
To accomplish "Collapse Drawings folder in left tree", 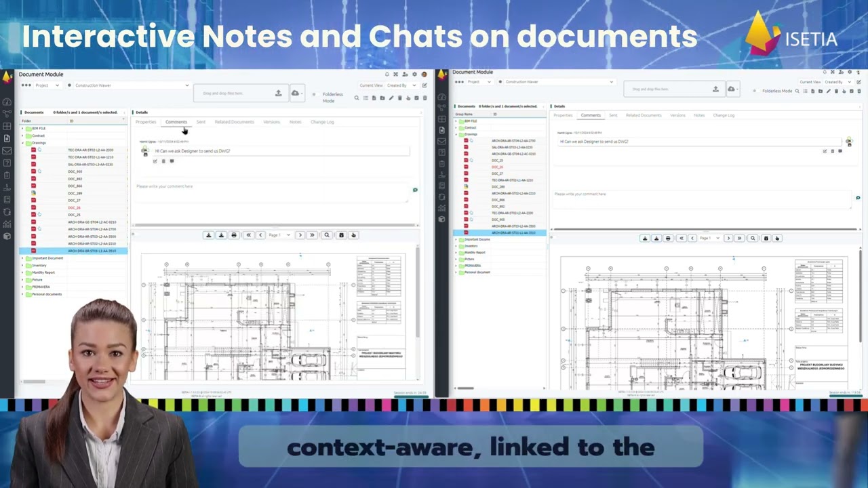I will (22, 143).
